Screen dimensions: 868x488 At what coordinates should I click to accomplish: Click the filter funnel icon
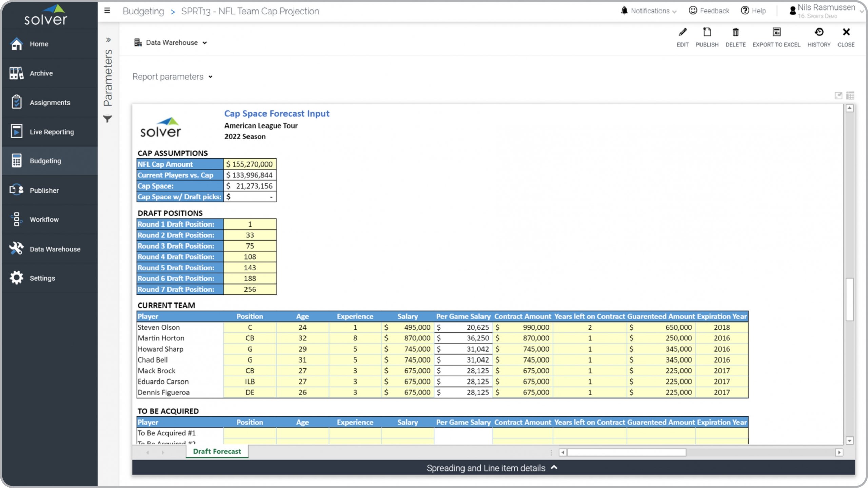(107, 119)
